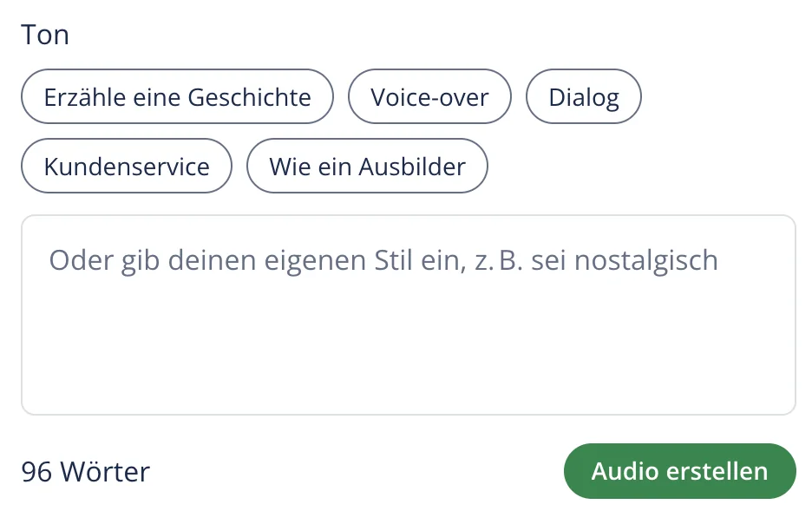Image resolution: width=812 pixels, height=524 pixels.
Task: Click into the custom style text field
Action: 408,312
